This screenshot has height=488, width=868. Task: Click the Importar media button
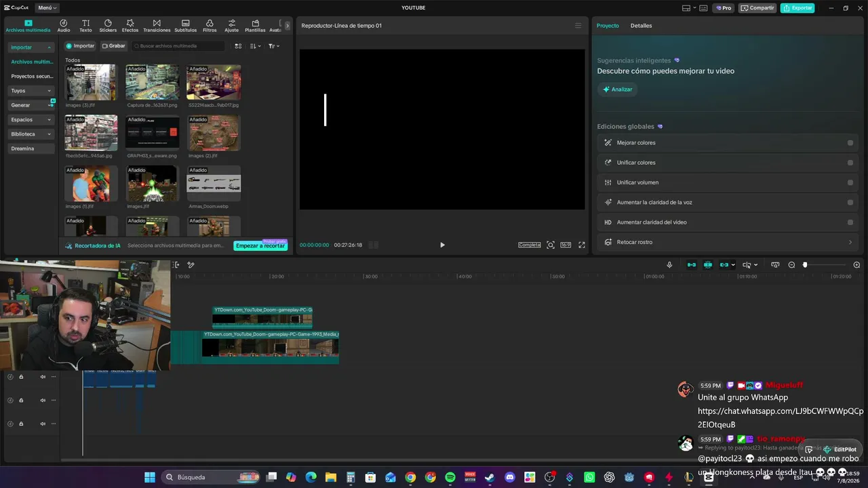point(80,46)
